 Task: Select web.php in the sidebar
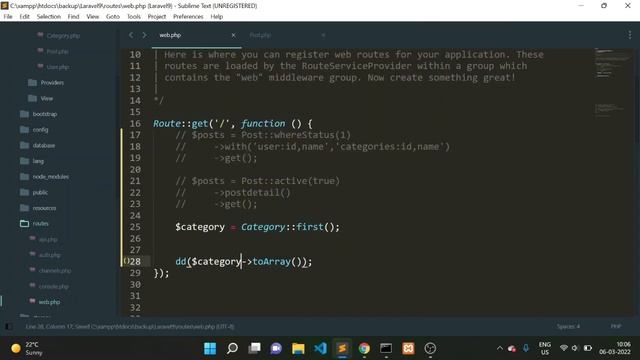[49, 302]
